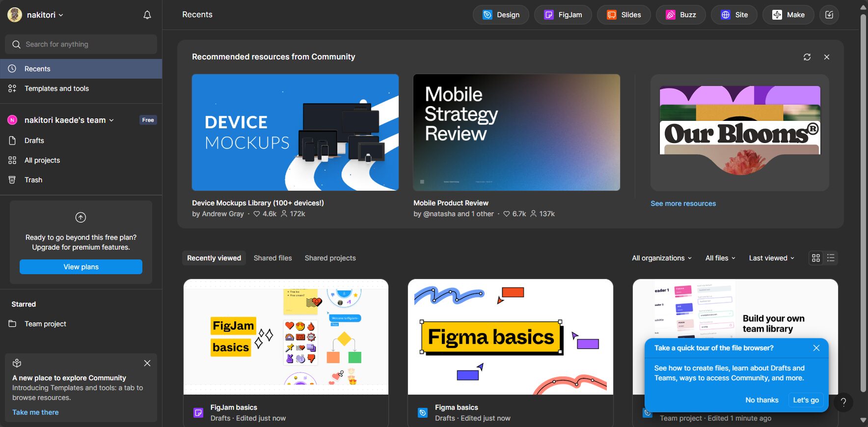The height and width of the screenshot is (427, 868).
Task: Open the Mobile Strategy Review thumbnail
Action: tap(516, 132)
